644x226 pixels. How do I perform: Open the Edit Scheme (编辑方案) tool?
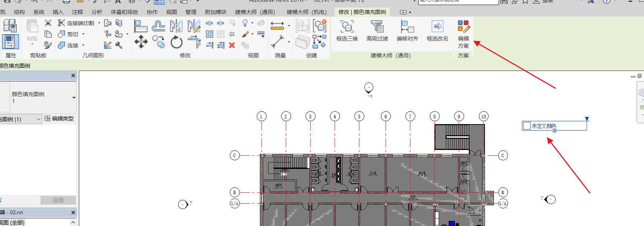463,34
